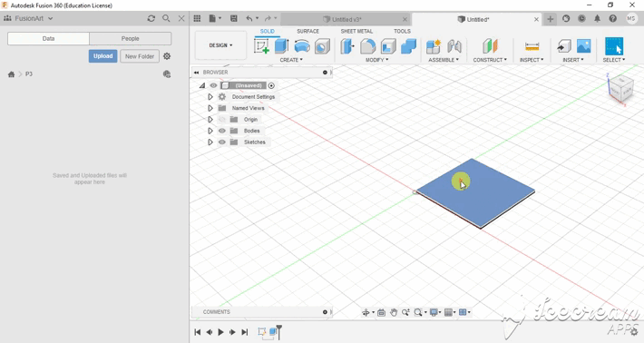Choose the Extrude tool
The image size is (644, 343).
[282, 46]
